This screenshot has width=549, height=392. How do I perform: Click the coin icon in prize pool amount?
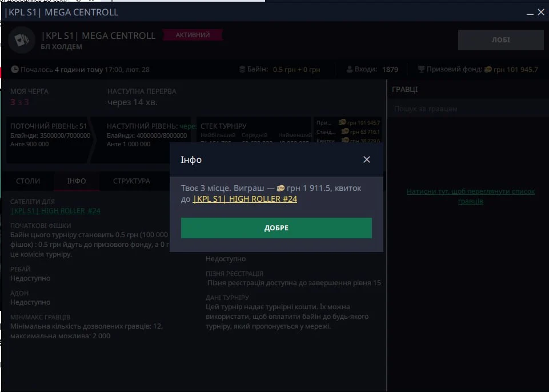tap(488, 69)
